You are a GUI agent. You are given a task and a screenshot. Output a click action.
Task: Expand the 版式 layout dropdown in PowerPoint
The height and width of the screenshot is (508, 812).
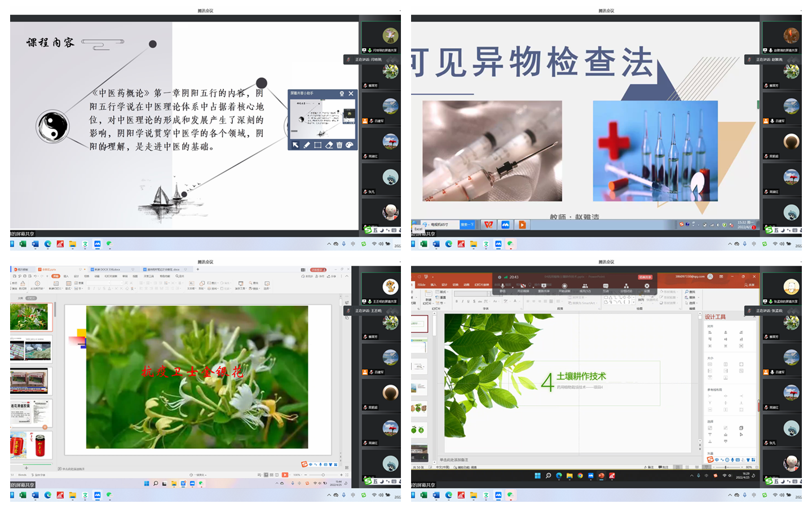443,292
